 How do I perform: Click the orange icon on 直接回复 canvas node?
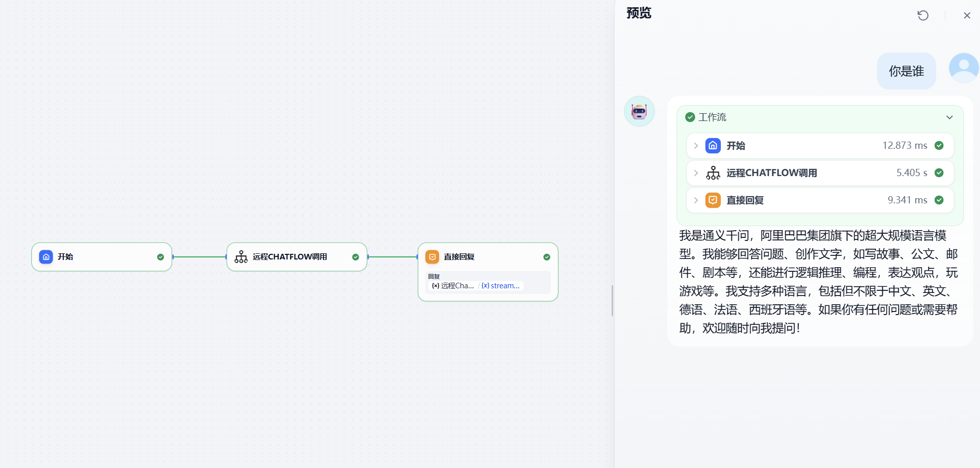click(x=432, y=257)
